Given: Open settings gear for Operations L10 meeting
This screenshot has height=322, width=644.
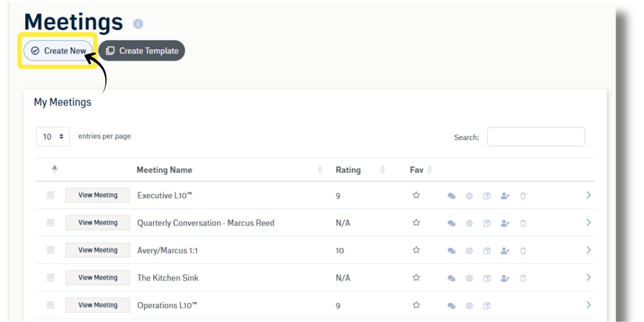Looking at the screenshot, I should pos(469,306).
